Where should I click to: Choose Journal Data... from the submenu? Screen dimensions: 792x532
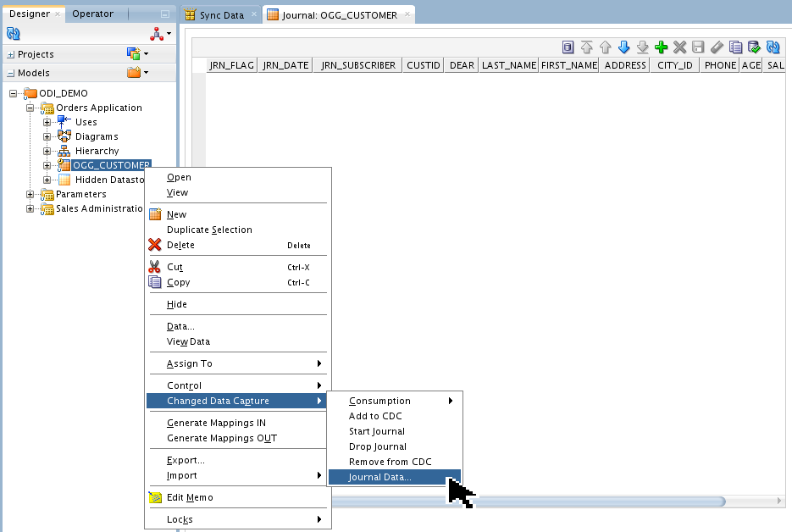[x=395, y=477]
